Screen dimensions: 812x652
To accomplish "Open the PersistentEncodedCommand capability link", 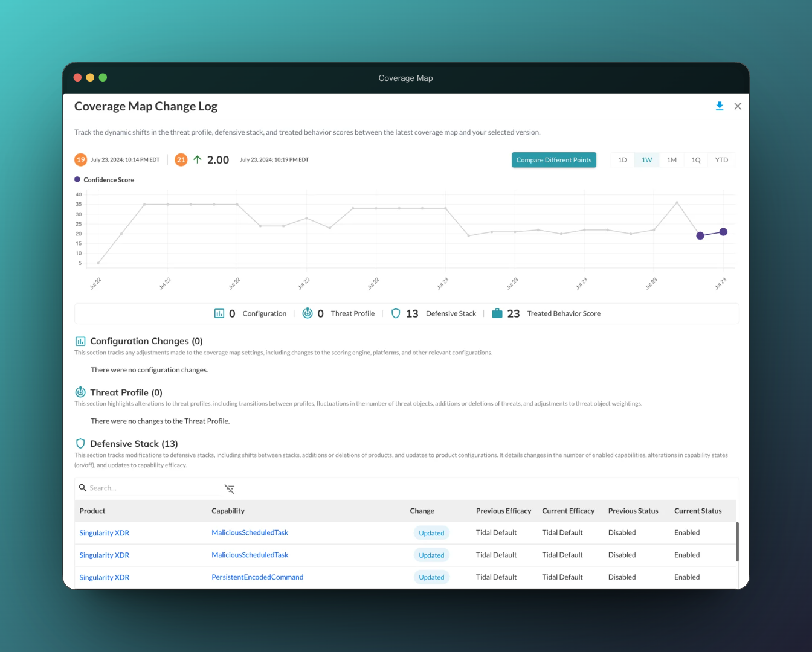I will (257, 577).
